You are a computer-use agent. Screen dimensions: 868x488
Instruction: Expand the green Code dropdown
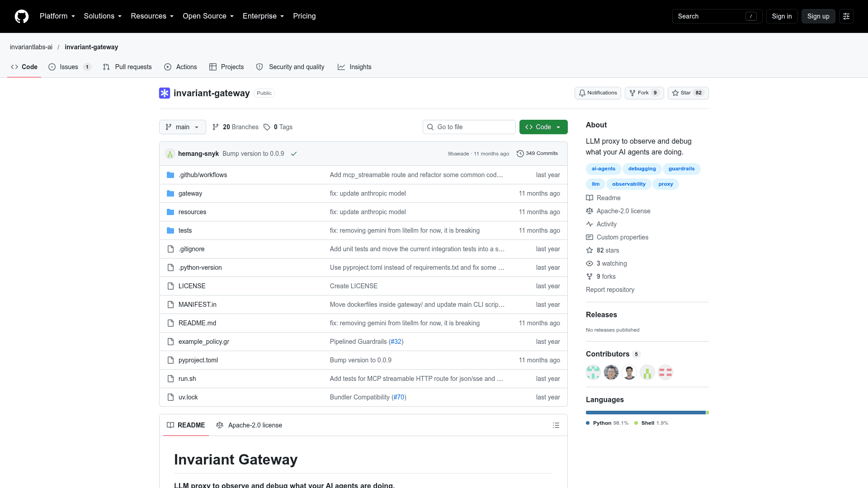pyautogui.click(x=543, y=127)
